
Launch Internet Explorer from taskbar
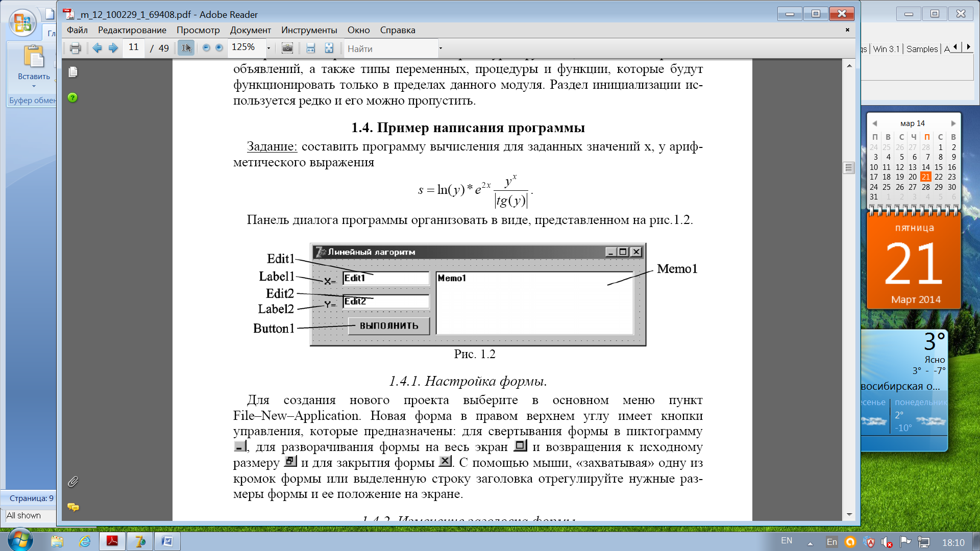[x=85, y=541]
